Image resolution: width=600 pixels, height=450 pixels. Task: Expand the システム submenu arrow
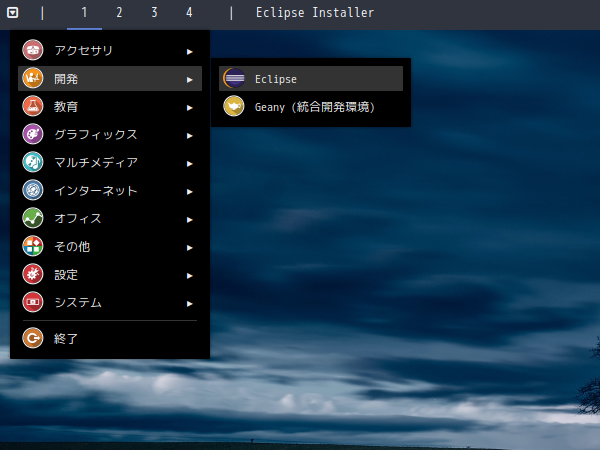pyautogui.click(x=189, y=304)
